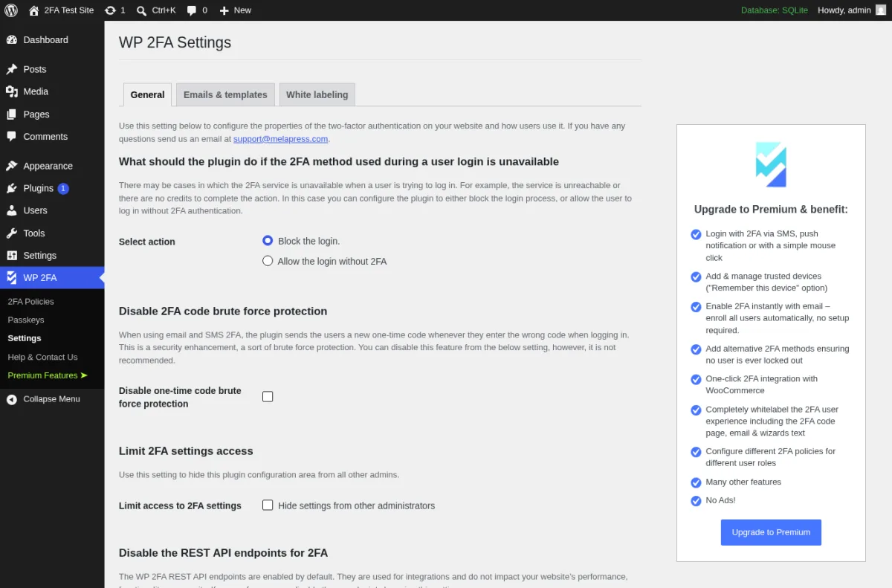This screenshot has width=892, height=588.
Task: Click the Users person icon
Action: coord(12,210)
